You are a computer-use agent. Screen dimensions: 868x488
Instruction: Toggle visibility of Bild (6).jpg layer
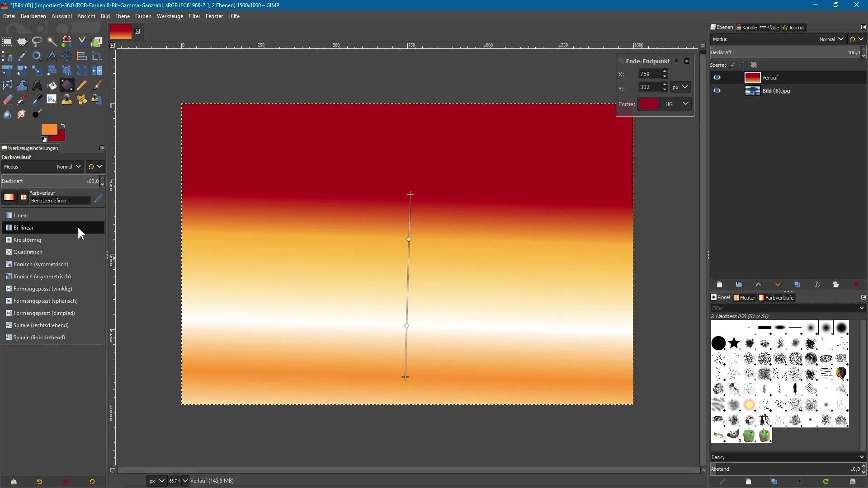pyautogui.click(x=717, y=91)
